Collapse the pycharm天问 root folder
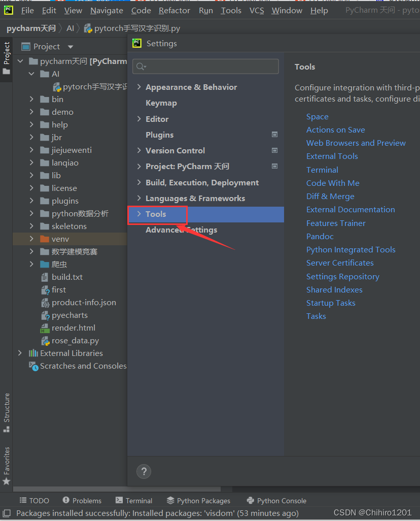This screenshot has height=521, width=420. (x=20, y=61)
